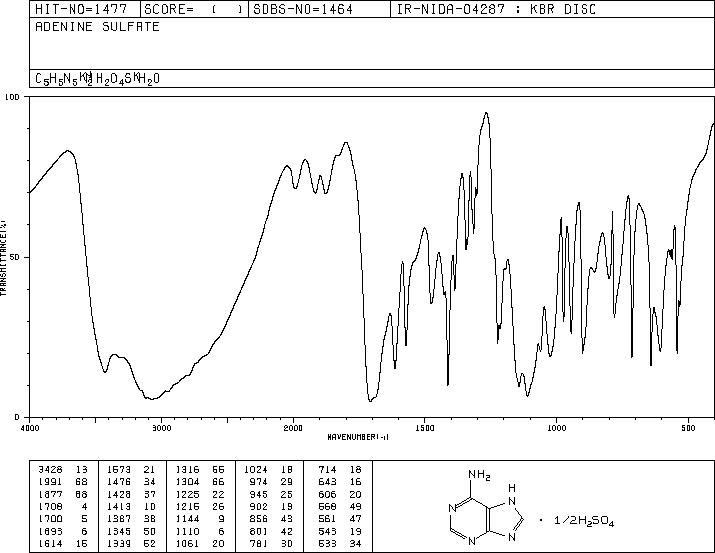The height and width of the screenshot is (553, 715).
Task: Click peak table entry 945
Action: [x=259, y=495]
